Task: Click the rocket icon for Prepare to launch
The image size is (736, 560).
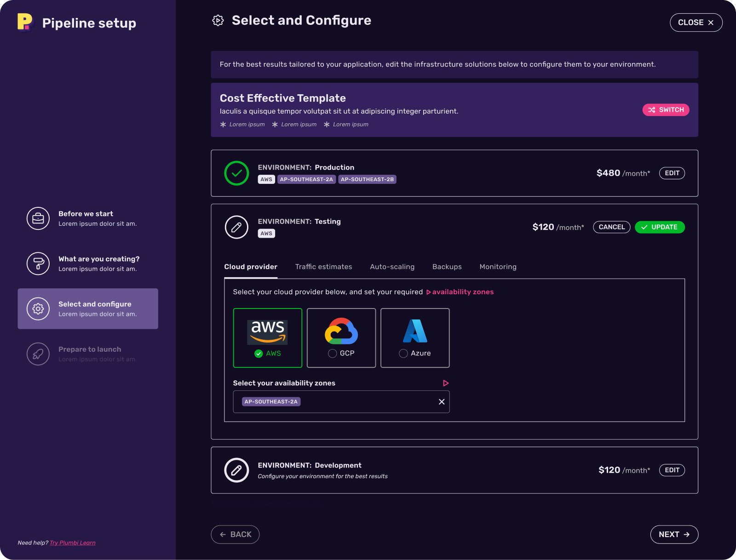Action: click(38, 354)
